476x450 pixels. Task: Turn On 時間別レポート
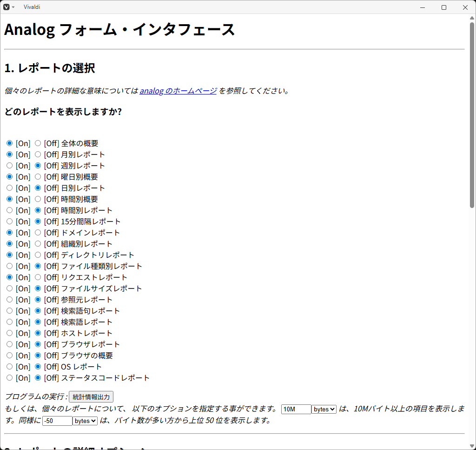pyautogui.click(x=9, y=210)
